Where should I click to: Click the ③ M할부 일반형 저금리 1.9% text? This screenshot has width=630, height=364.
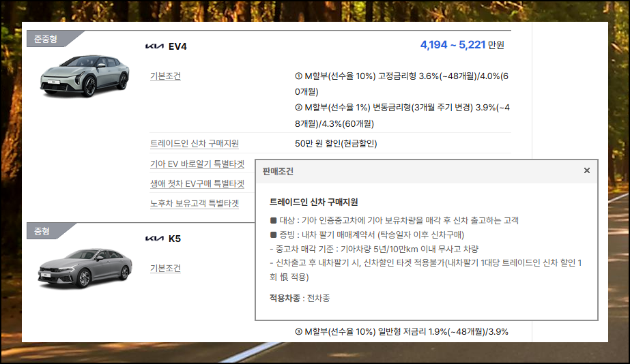pos(402,331)
